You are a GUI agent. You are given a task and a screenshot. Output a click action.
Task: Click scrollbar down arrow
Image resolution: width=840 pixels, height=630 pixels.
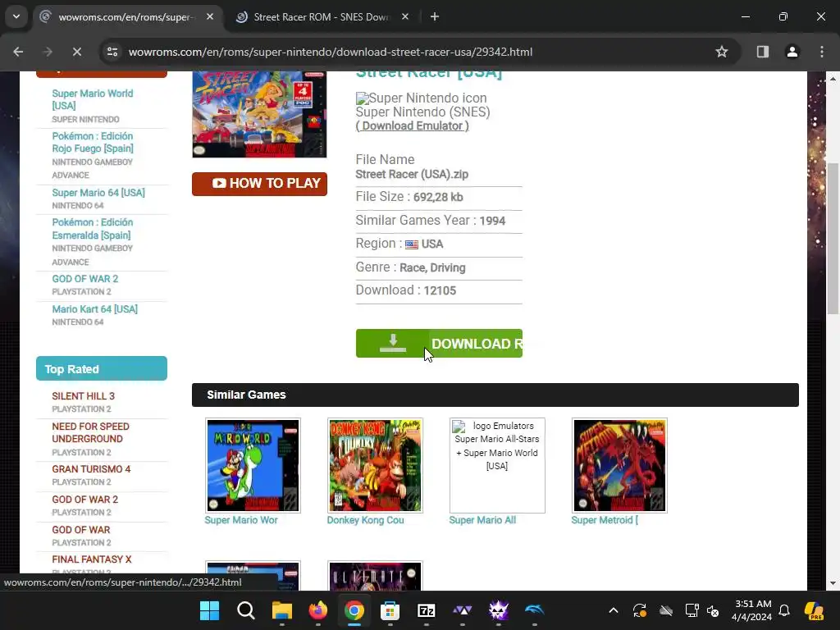[x=833, y=583]
